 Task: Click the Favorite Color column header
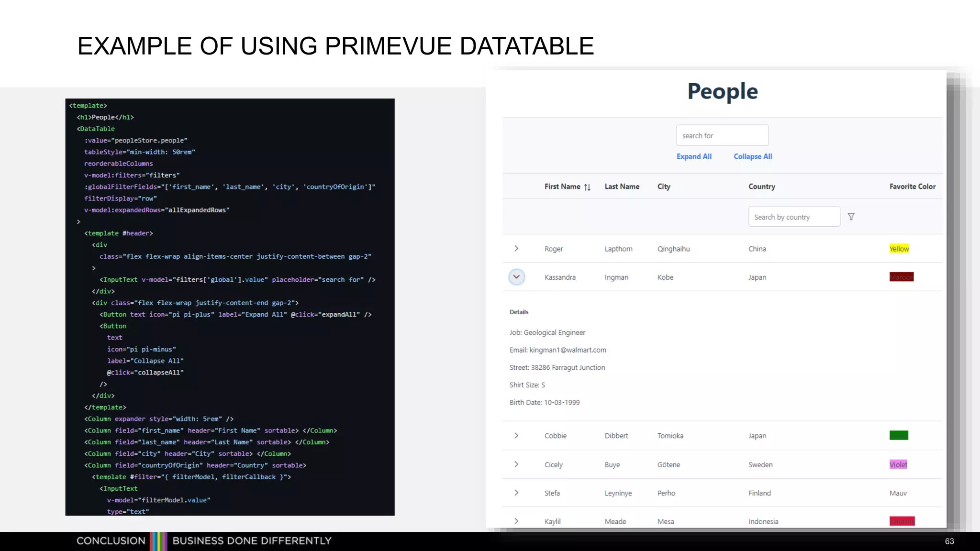coord(912,187)
